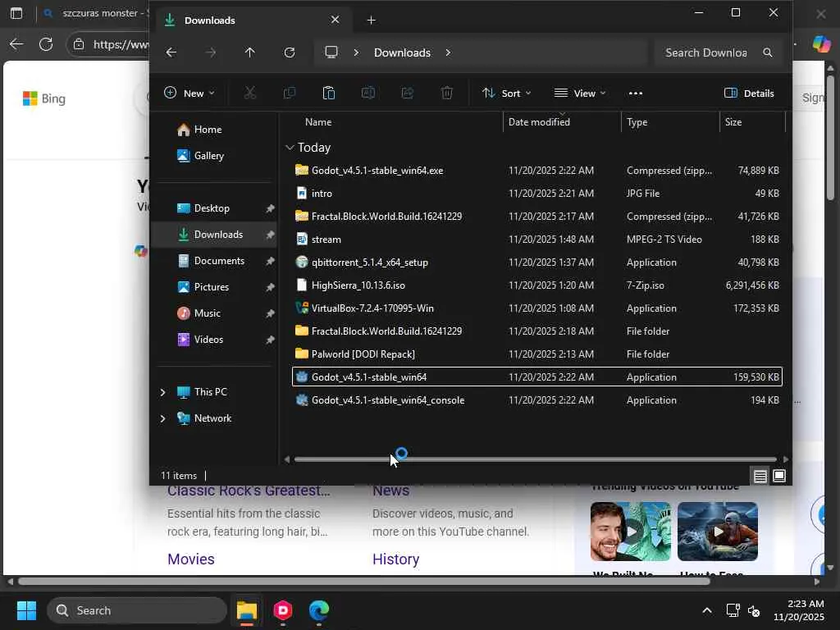This screenshot has width=840, height=630.
Task: Click the Delete trash icon
Action: click(447, 93)
